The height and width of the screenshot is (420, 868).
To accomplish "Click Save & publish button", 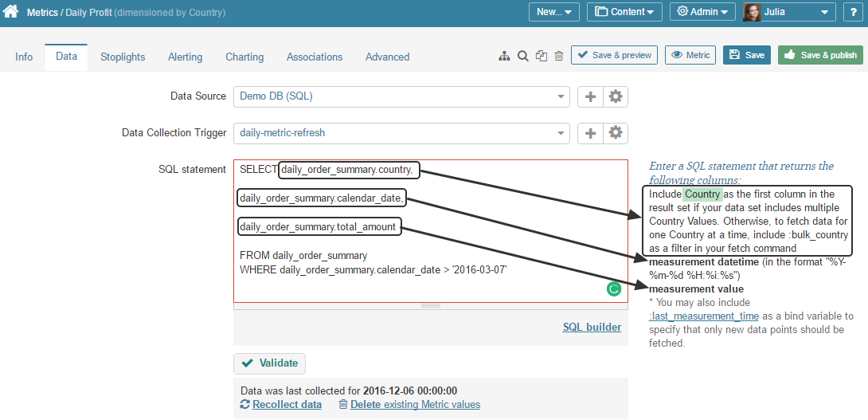I will [x=821, y=56].
